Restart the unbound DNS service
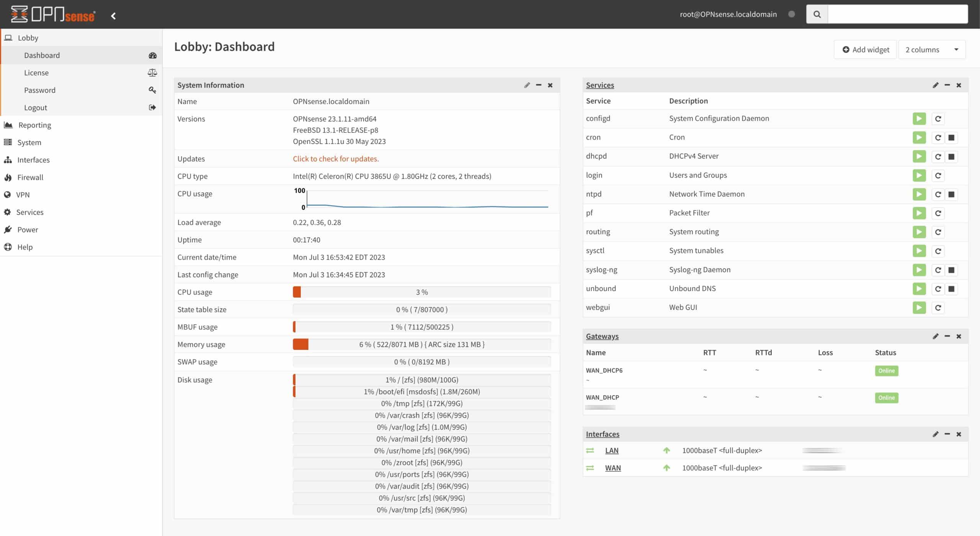980x536 pixels. (x=938, y=289)
